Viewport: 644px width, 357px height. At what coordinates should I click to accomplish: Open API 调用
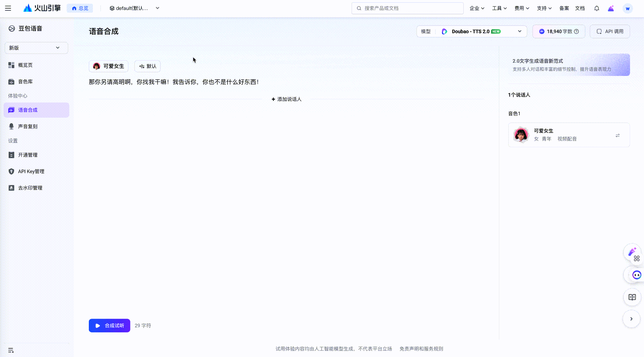(610, 31)
